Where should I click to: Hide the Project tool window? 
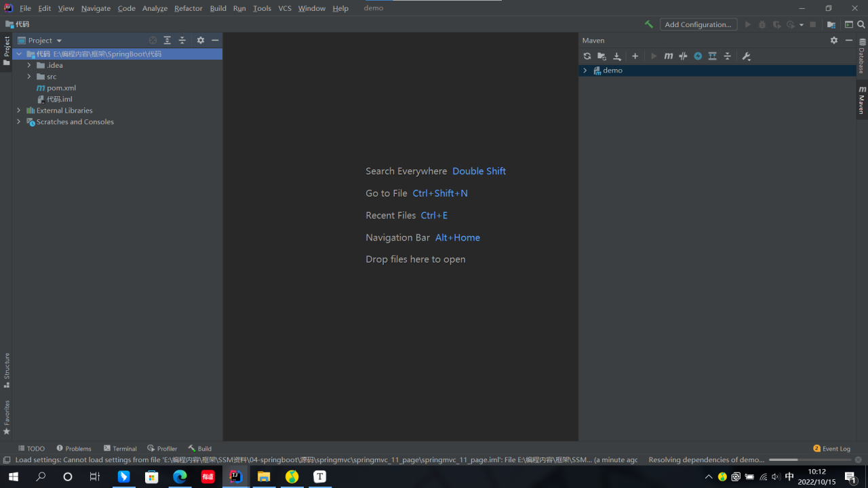(x=215, y=40)
